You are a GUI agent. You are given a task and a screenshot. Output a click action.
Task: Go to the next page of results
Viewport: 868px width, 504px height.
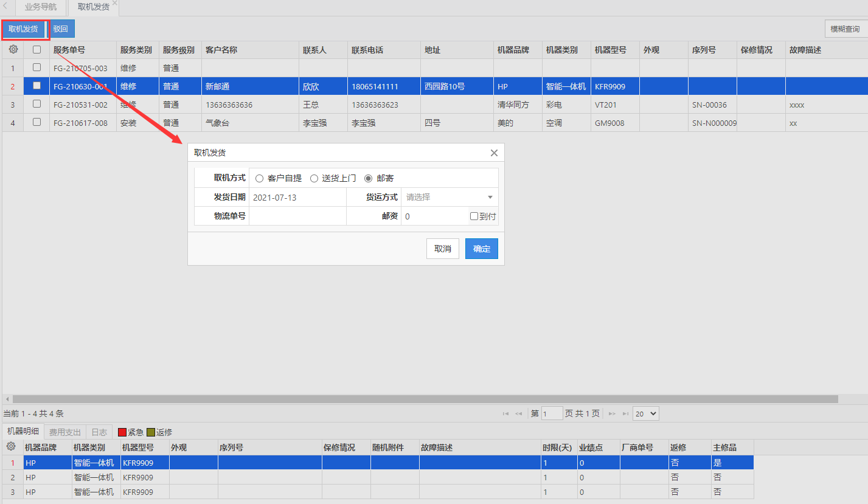coord(613,413)
